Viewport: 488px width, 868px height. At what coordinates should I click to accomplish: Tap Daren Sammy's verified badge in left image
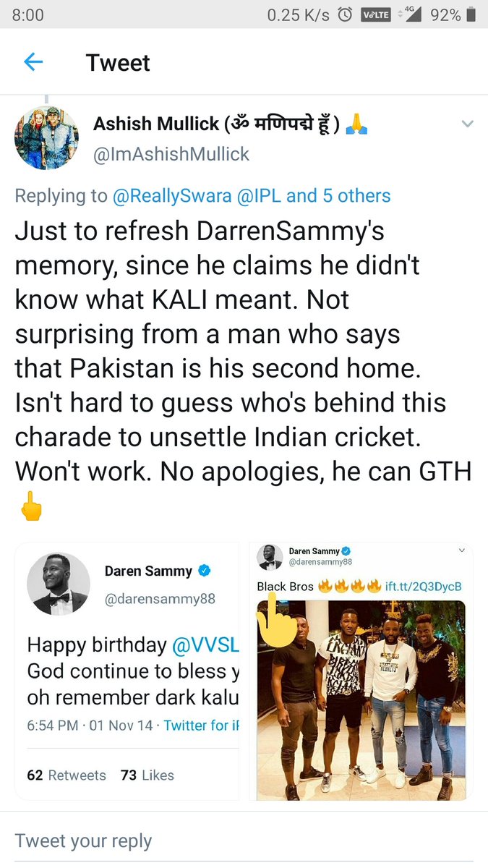(205, 571)
